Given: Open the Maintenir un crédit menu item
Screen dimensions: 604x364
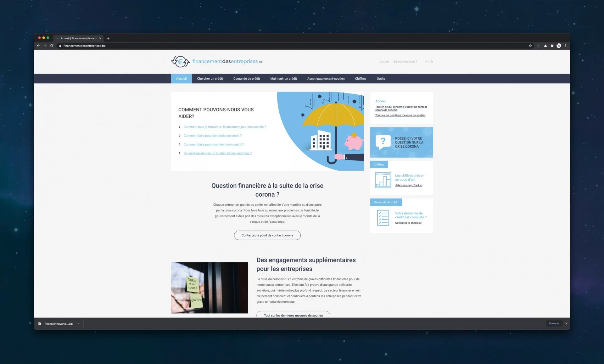Looking at the screenshot, I should pos(283,79).
